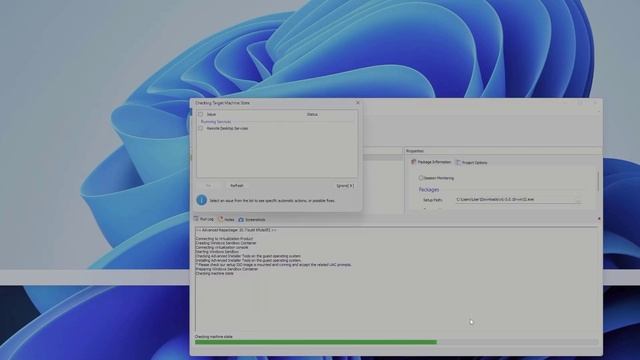The image size is (640, 360).
Task: Open the Screenshots tab
Action: (x=252, y=220)
